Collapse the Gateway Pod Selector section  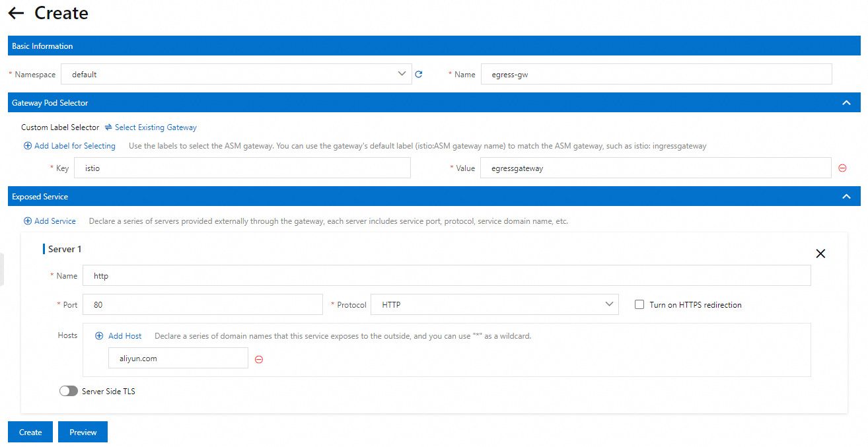point(846,103)
